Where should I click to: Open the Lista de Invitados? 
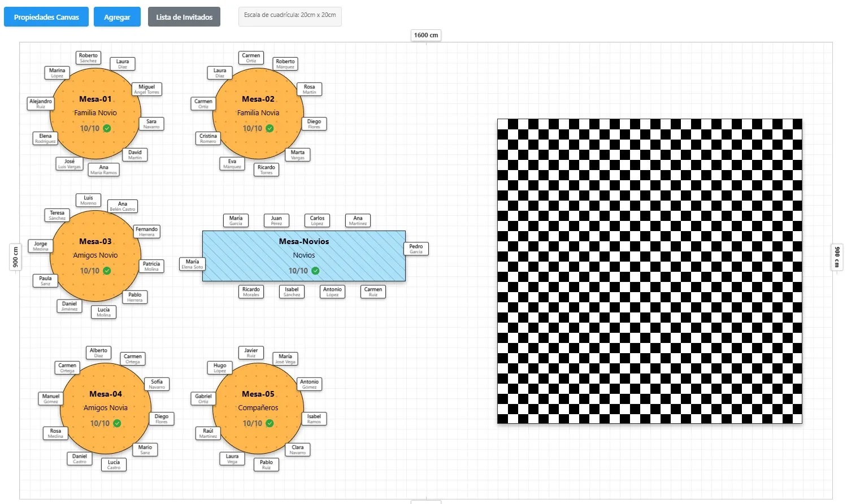click(x=184, y=17)
